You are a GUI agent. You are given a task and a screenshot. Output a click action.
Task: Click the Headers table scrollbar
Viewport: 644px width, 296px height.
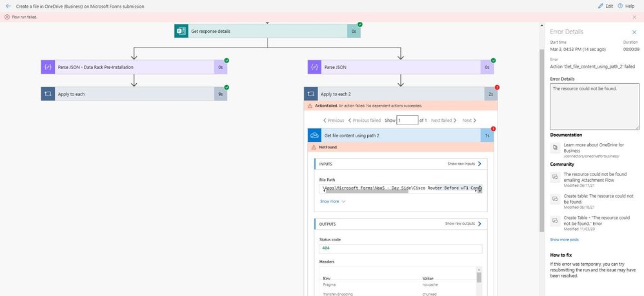(479, 278)
